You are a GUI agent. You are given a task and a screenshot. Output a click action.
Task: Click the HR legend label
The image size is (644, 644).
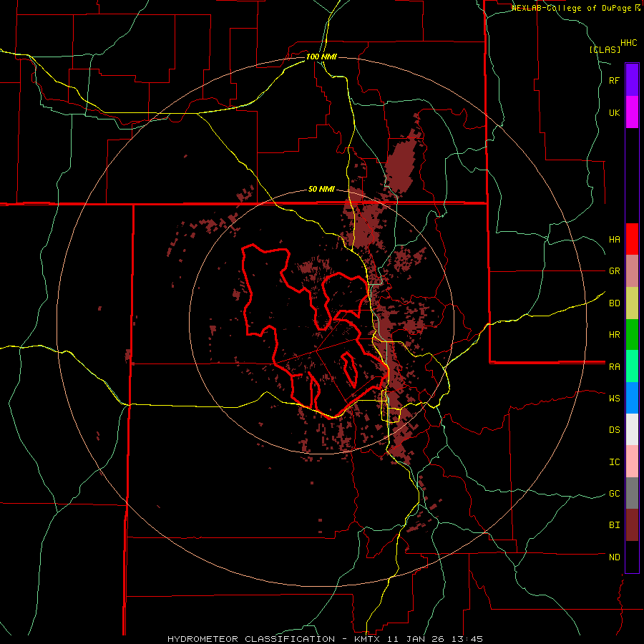615,335
